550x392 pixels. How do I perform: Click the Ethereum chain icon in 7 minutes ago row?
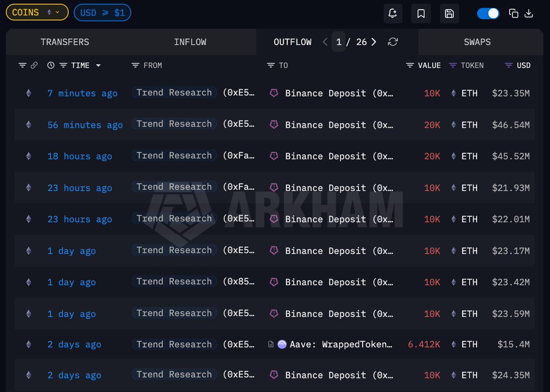pos(28,94)
